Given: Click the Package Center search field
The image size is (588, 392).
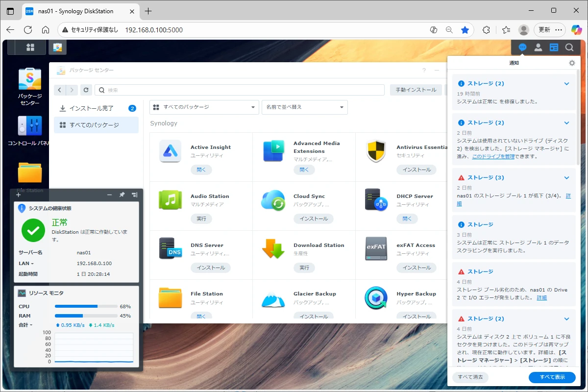Looking at the screenshot, I should [240, 90].
